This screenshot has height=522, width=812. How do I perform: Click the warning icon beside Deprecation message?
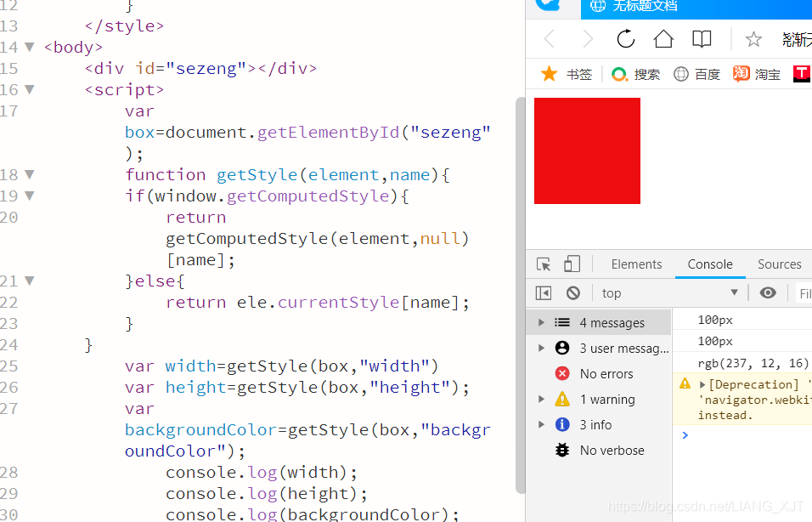point(685,383)
